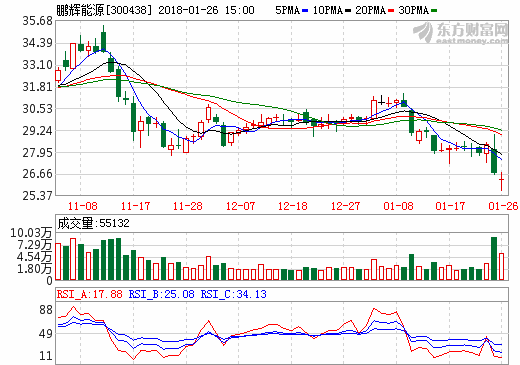Click the volume axis label 1.80万
The width and height of the screenshot is (520, 365).
[35, 269]
